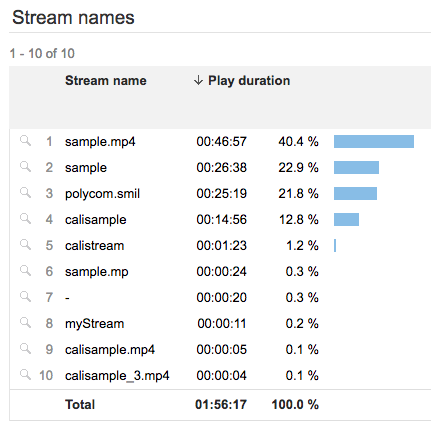Image resolution: width=431 pixels, height=435 pixels.
Task: Select the myStream entry
Action: tap(95, 324)
